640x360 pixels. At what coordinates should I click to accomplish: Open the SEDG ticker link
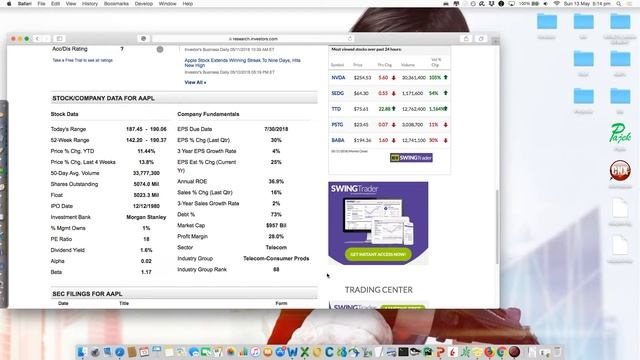[338, 93]
